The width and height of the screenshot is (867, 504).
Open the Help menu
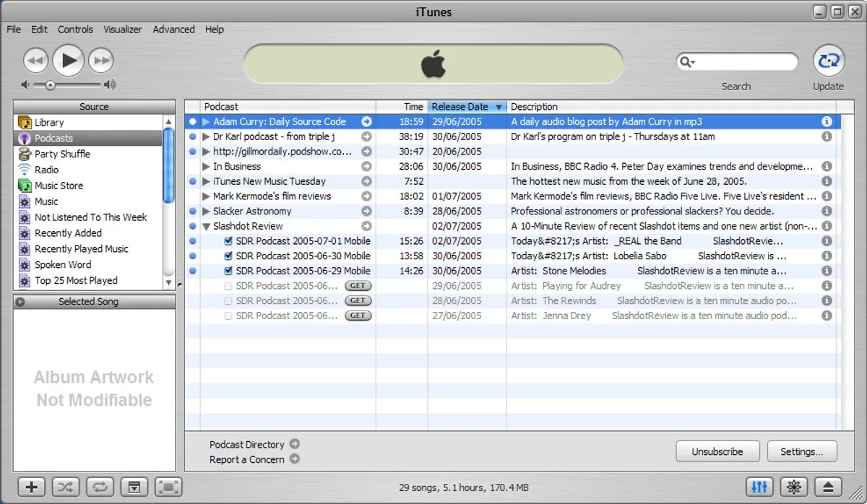pyautogui.click(x=215, y=30)
